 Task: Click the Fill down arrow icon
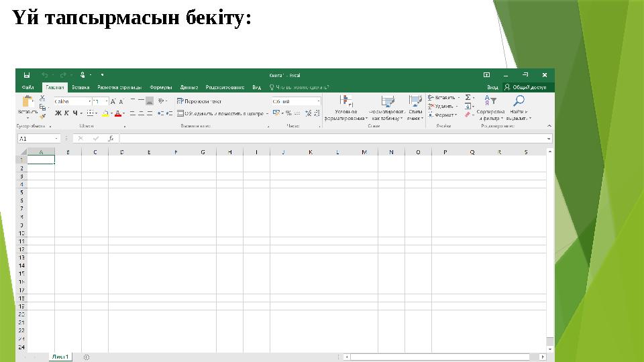coord(468,107)
